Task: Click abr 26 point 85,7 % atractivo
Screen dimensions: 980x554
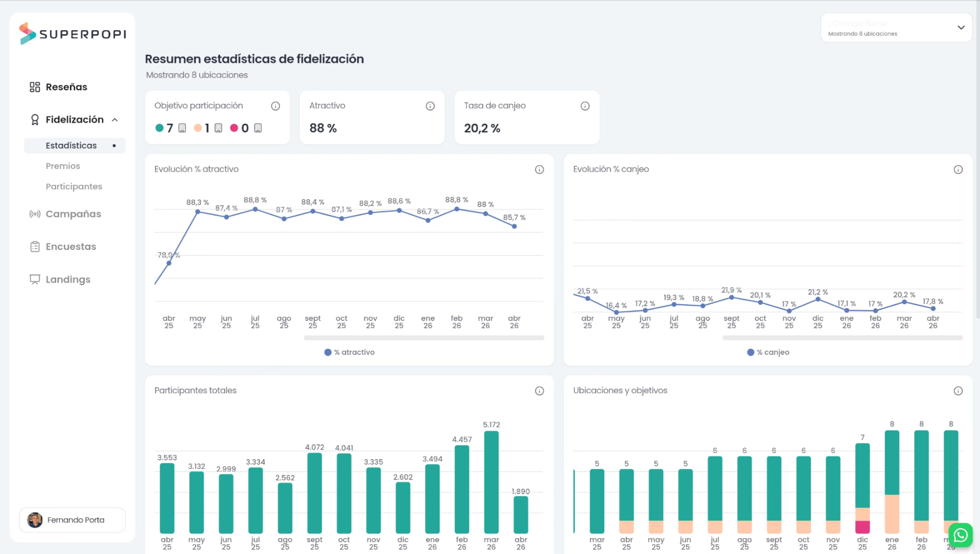Action: [x=514, y=226]
